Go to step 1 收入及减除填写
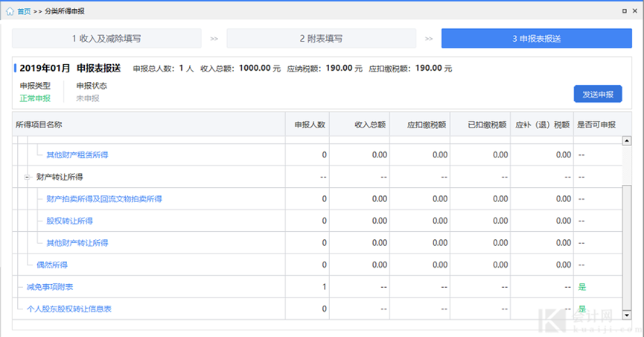The image size is (644, 337). [x=106, y=38]
